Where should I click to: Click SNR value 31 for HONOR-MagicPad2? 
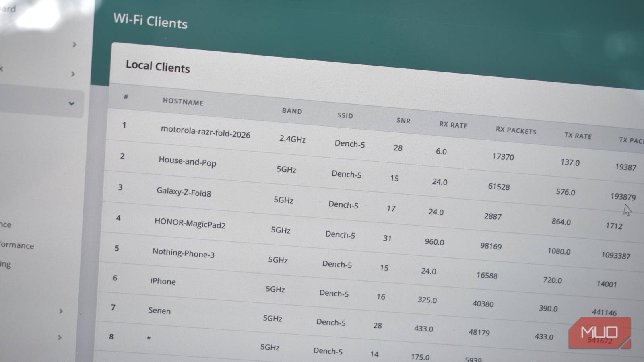tap(387, 238)
